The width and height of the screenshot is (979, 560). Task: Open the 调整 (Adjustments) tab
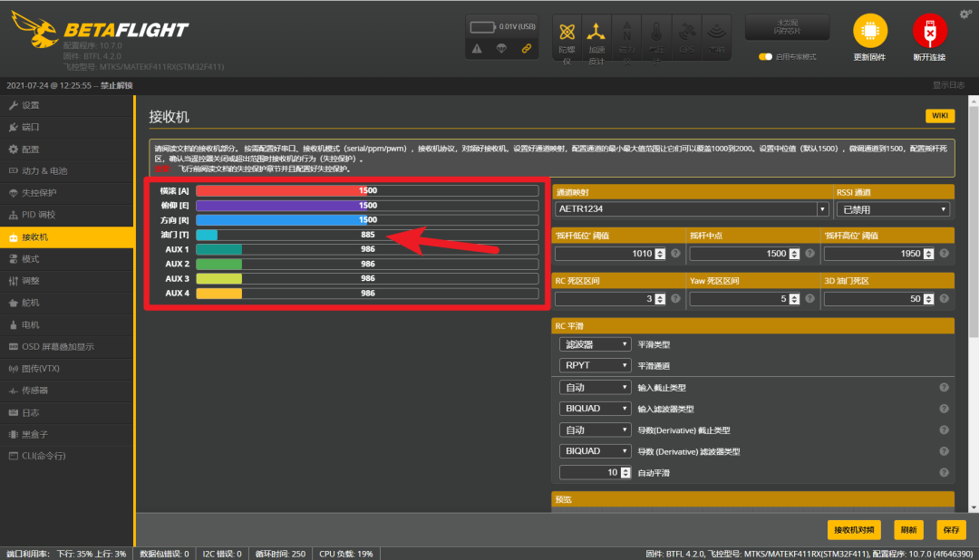coord(66,281)
